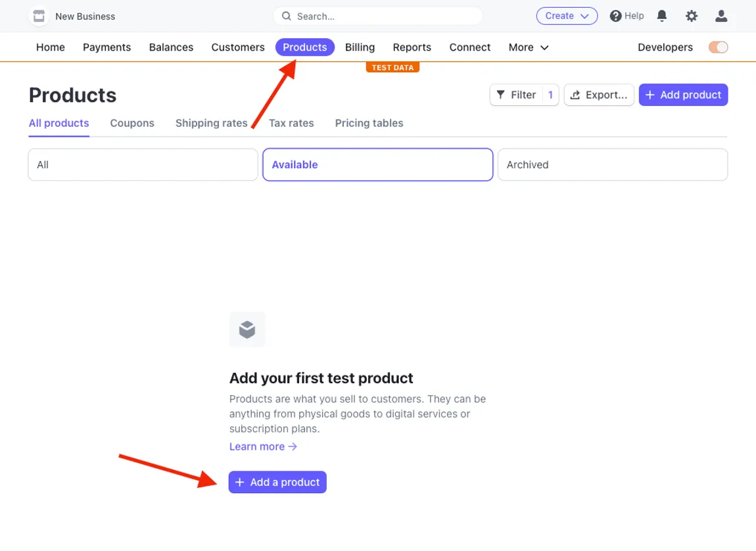Click the New Business store icon

click(39, 16)
